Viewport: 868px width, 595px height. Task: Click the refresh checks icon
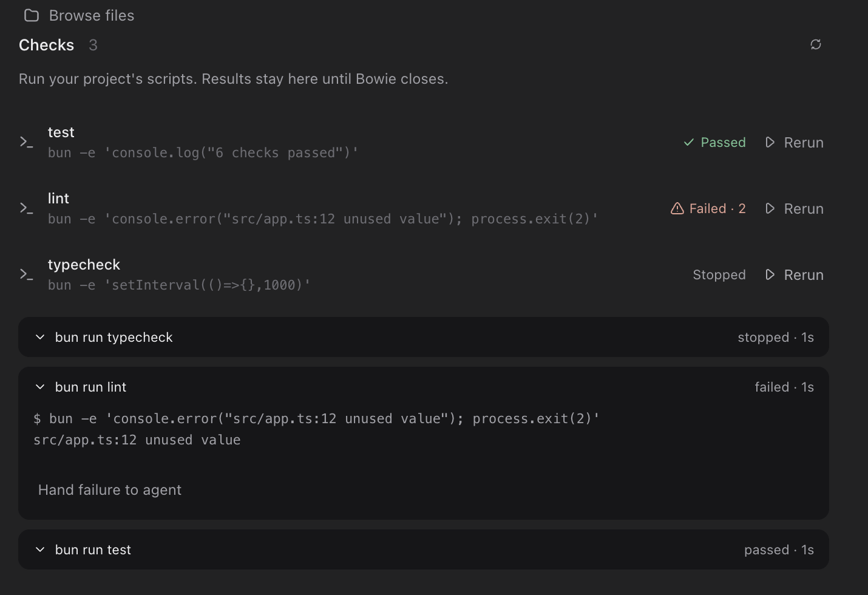click(x=816, y=44)
